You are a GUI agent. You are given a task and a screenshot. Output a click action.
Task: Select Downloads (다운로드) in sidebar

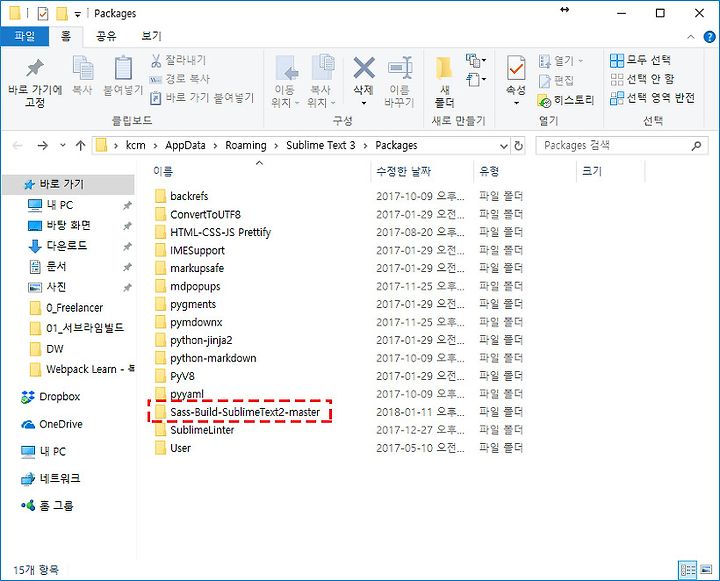69,246
